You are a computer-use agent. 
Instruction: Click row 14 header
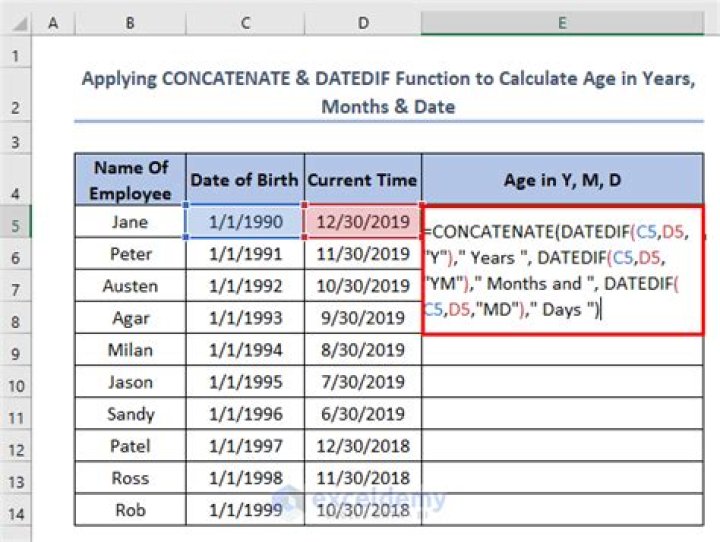pyautogui.click(x=16, y=510)
